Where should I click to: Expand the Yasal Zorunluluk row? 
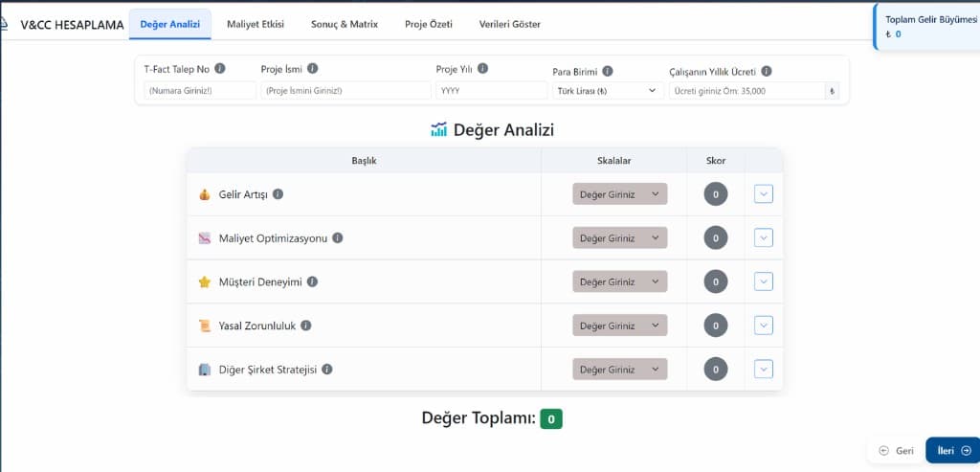tap(763, 326)
